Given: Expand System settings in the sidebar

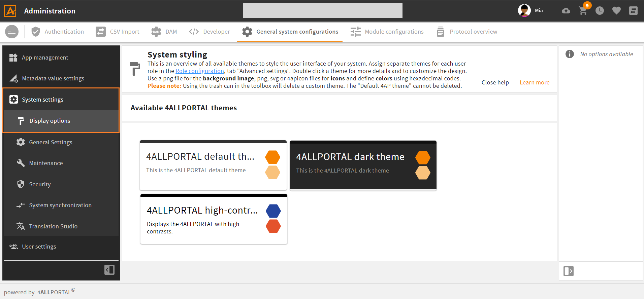Looking at the screenshot, I should pos(61,100).
